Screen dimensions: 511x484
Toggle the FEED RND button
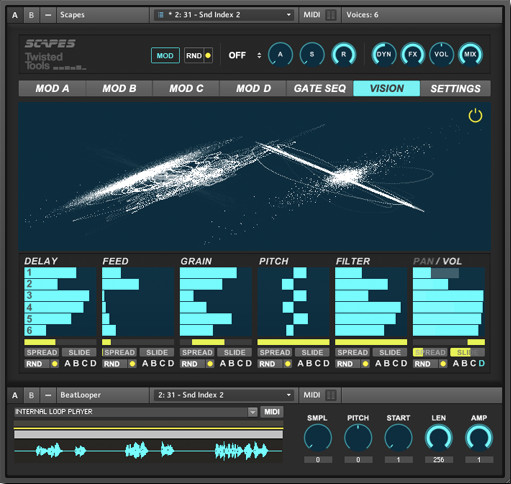pos(119,364)
